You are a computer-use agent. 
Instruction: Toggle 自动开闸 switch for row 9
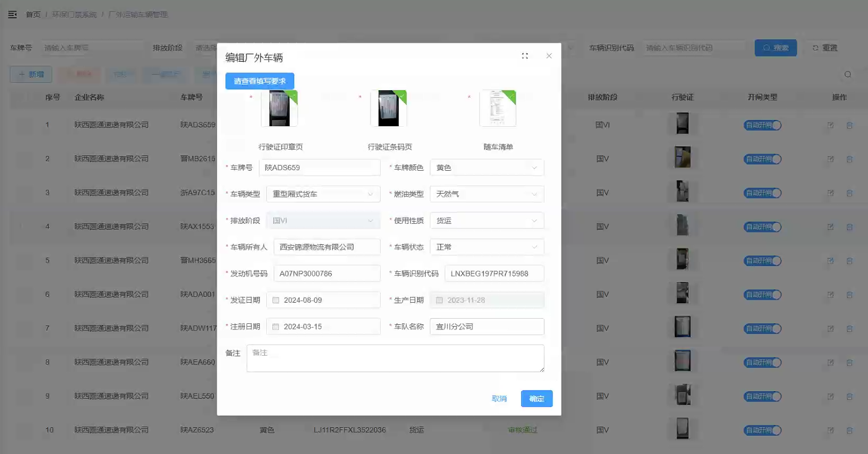(763, 396)
